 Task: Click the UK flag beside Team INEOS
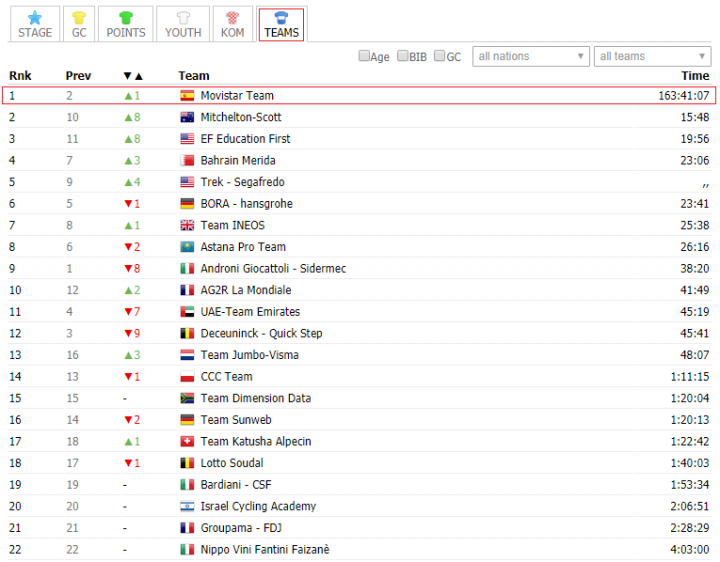tap(187, 225)
